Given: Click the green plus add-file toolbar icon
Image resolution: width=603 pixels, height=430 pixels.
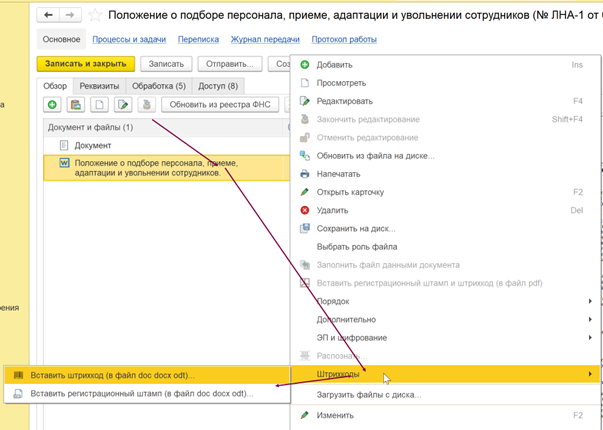Looking at the screenshot, I should pos(52,105).
